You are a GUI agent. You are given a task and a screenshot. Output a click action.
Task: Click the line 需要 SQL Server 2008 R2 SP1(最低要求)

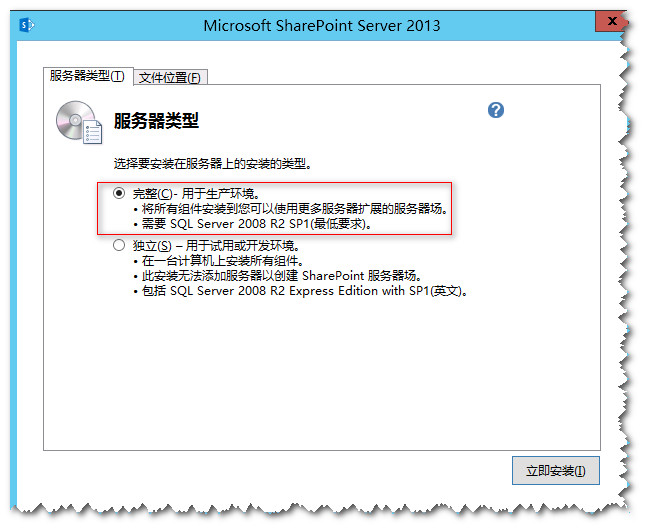point(257,224)
